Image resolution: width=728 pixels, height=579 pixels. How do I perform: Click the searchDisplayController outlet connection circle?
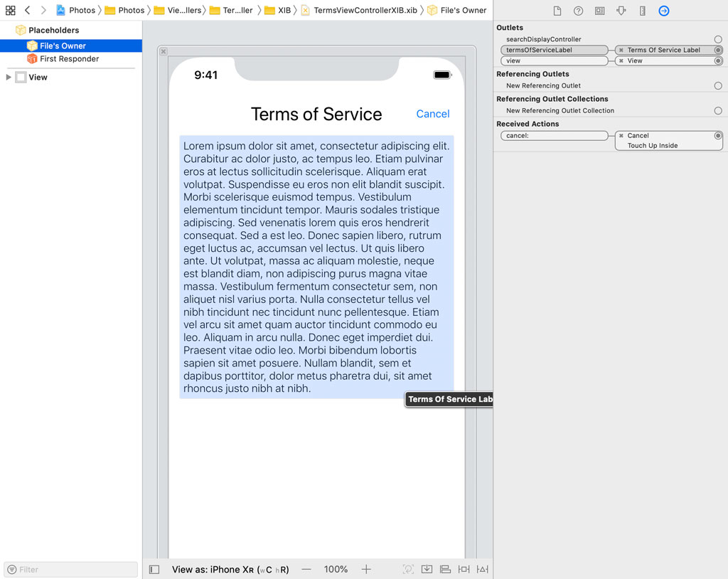[718, 39]
